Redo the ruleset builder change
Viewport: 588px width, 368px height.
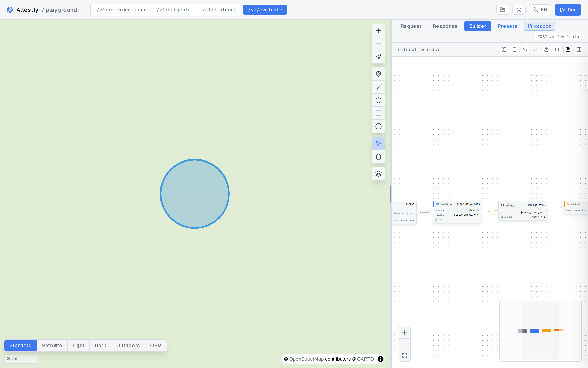(x=536, y=50)
